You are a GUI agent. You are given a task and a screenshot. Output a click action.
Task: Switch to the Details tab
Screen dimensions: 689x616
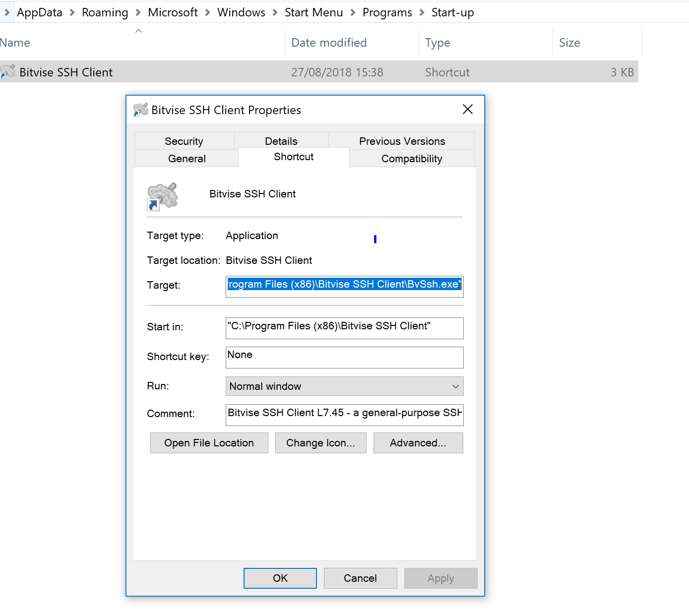point(281,141)
